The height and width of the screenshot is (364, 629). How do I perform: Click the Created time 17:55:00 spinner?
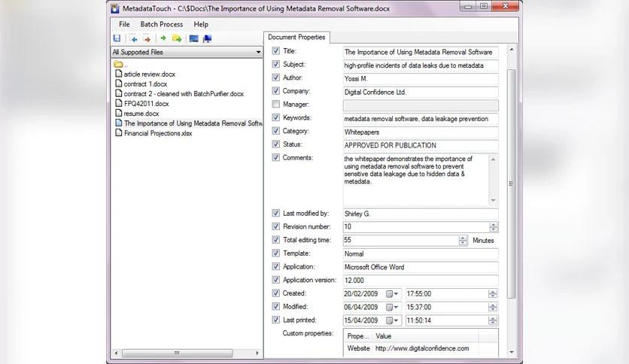pos(493,294)
